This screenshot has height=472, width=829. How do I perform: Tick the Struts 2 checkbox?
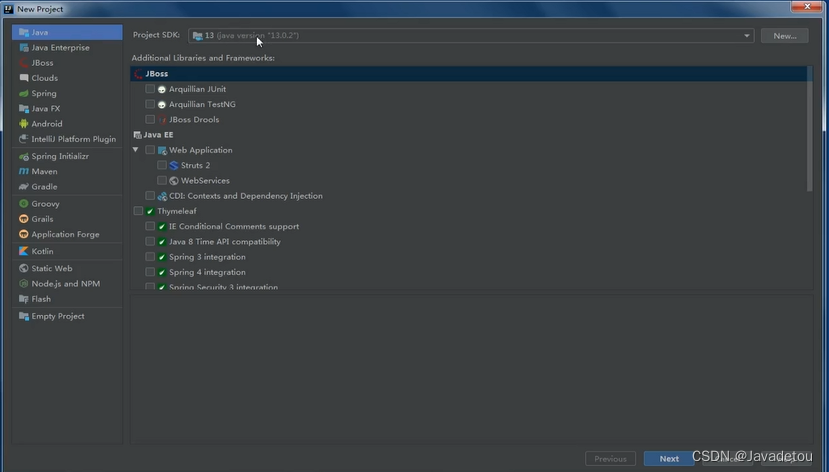point(162,165)
